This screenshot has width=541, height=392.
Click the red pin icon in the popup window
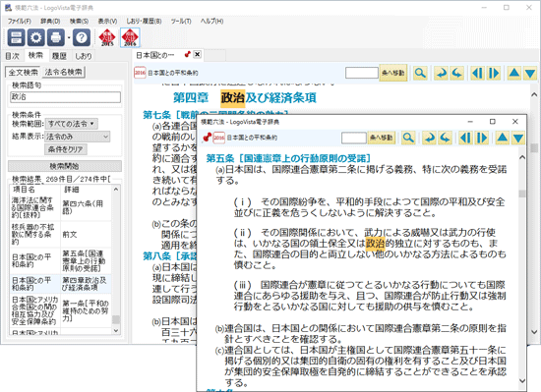tap(207, 138)
